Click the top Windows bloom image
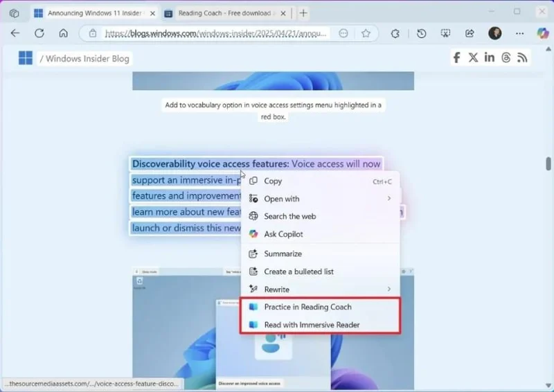The height and width of the screenshot is (392, 554). [273, 81]
